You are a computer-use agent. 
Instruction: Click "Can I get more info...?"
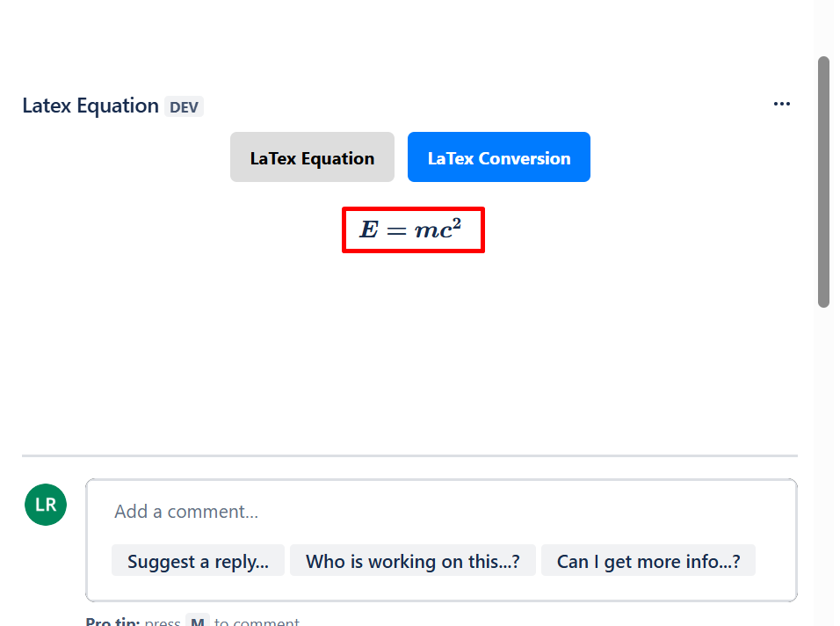click(648, 560)
